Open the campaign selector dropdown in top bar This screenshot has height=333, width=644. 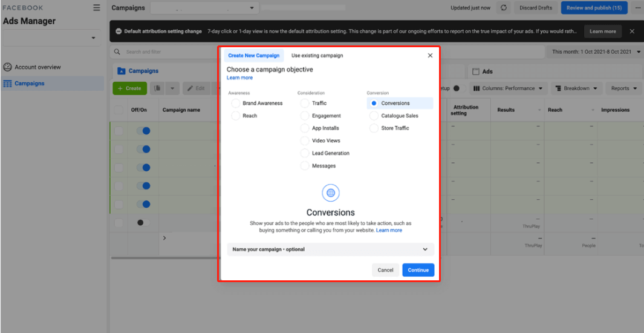click(x=204, y=8)
